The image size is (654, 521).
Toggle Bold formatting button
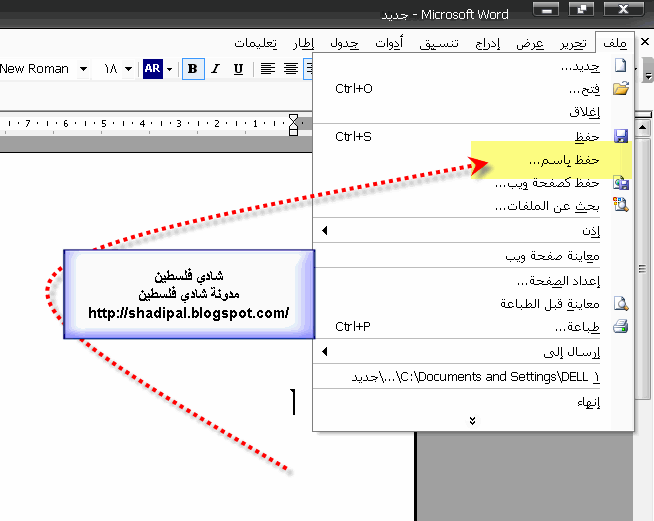point(193,69)
